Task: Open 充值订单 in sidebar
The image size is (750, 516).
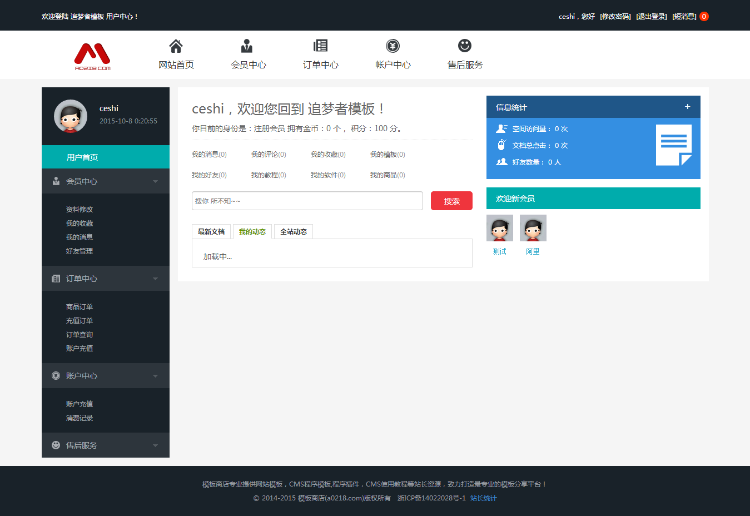Action: 79,320
